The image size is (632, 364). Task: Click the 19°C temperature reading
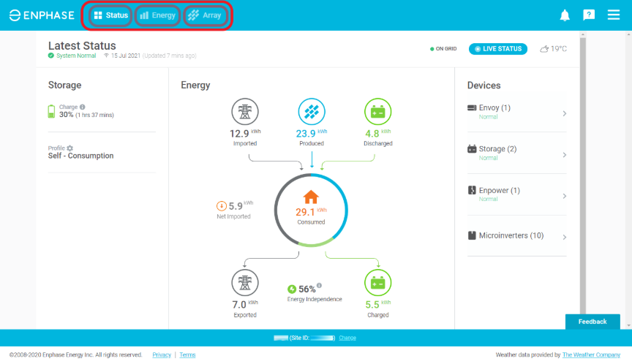pos(559,49)
